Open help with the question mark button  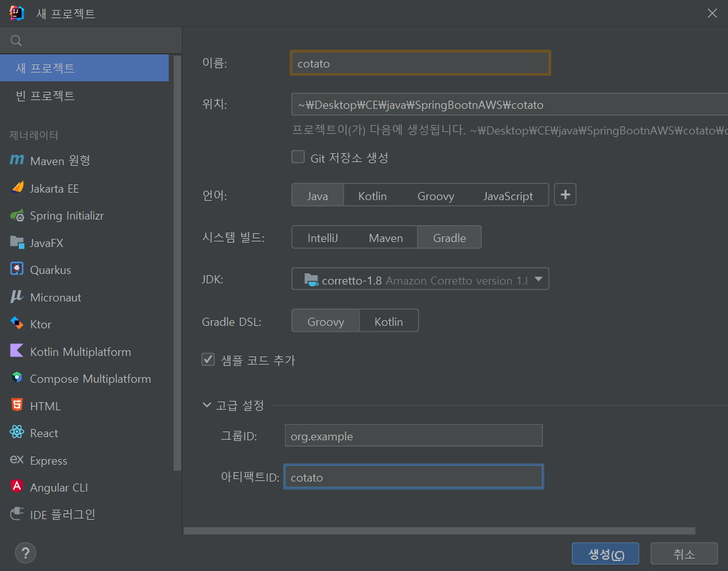(26, 553)
